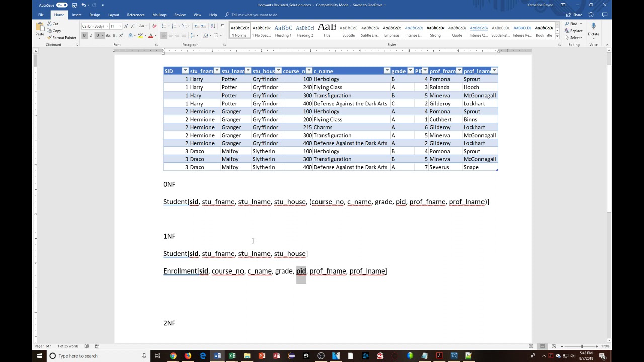Screen dimensions: 644x362
Task: Apply subscript formatting
Action: point(115,35)
